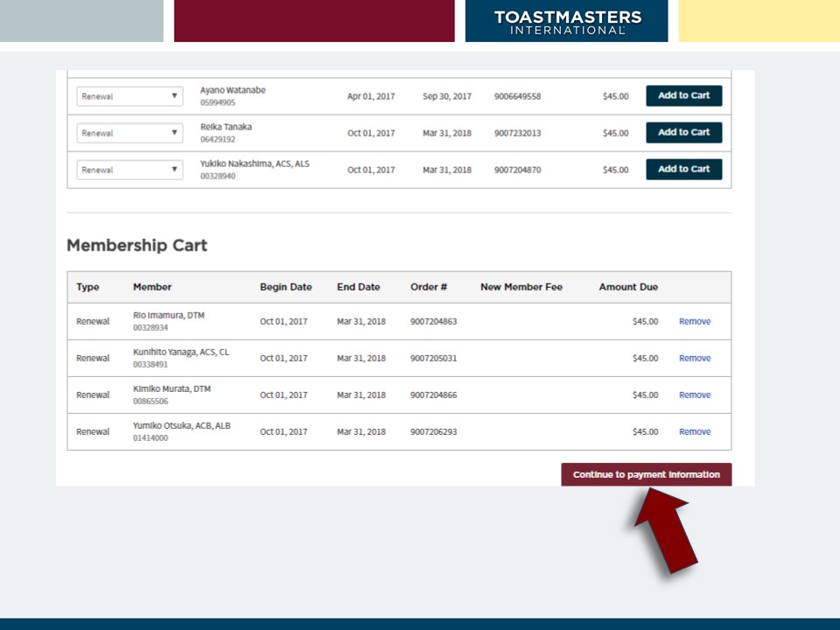The height and width of the screenshot is (630, 840).
Task: Click order number 9007204863
Action: point(433,321)
